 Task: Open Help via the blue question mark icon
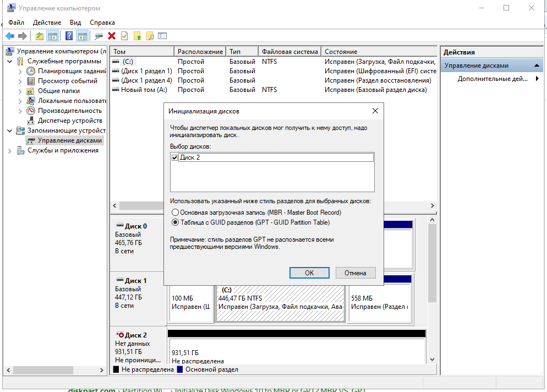69,36
